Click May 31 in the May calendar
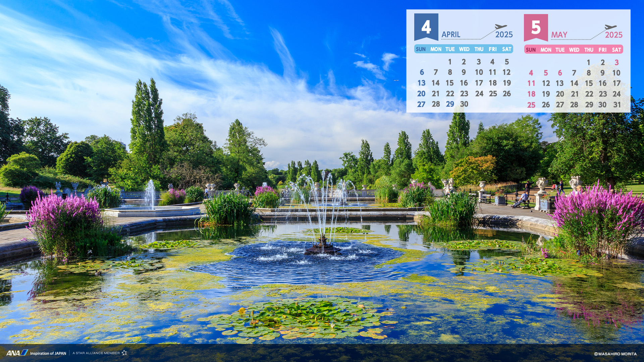The image size is (644, 362). tap(617, 105)
